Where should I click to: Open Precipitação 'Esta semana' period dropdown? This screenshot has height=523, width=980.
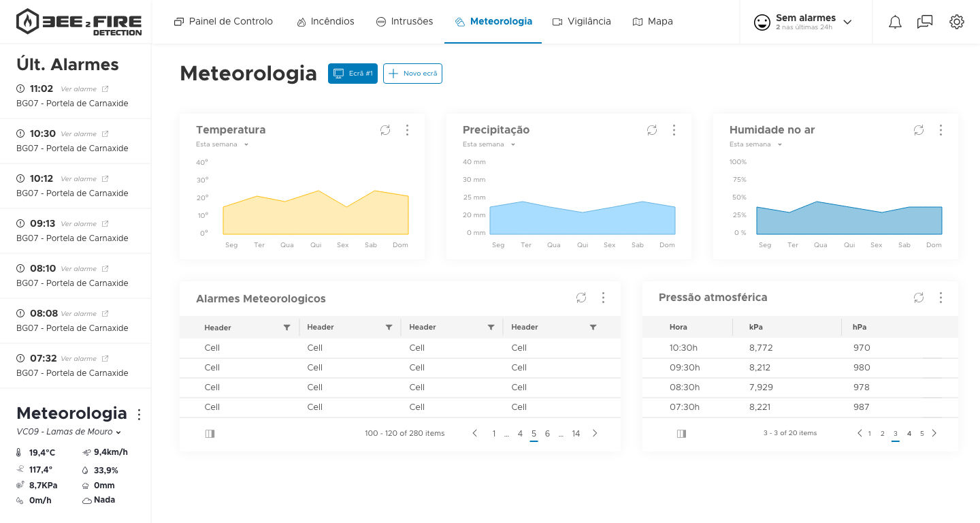tap(489, 144)
